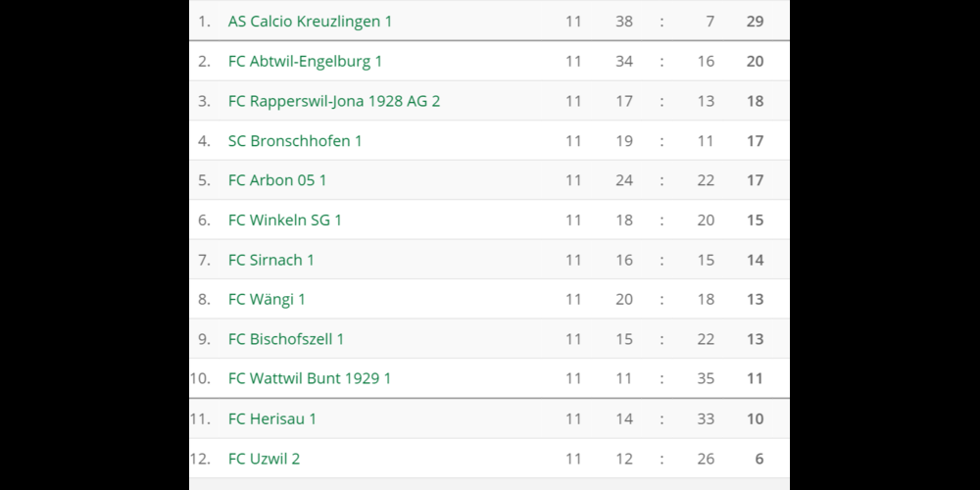The height and width of the screenshot is (490, 980).
Task: Click the 10 points in FC Herisau row
Action: pyautogui.click(x=755, y=418)
